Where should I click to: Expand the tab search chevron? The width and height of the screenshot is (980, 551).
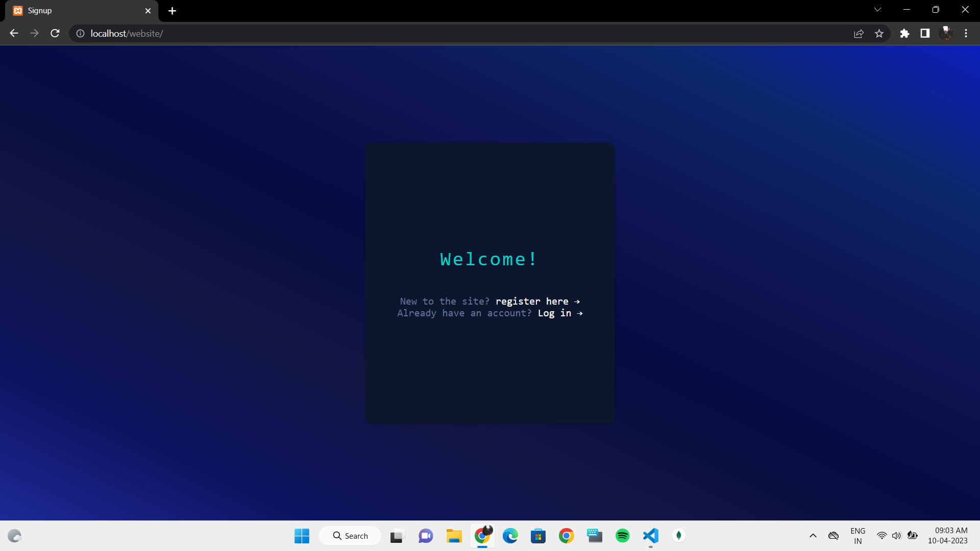[877, 10]
